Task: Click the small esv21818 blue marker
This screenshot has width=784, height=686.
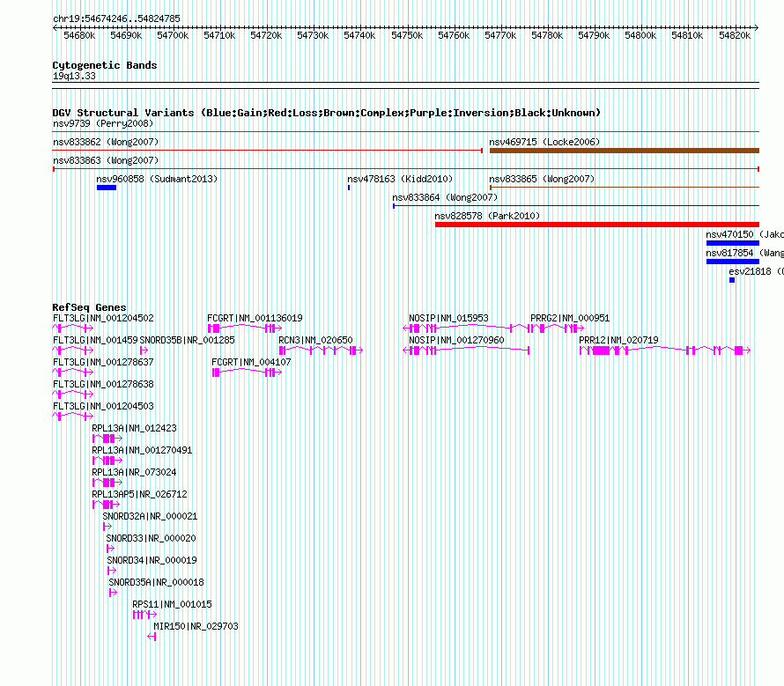Action: coord(732,280)
